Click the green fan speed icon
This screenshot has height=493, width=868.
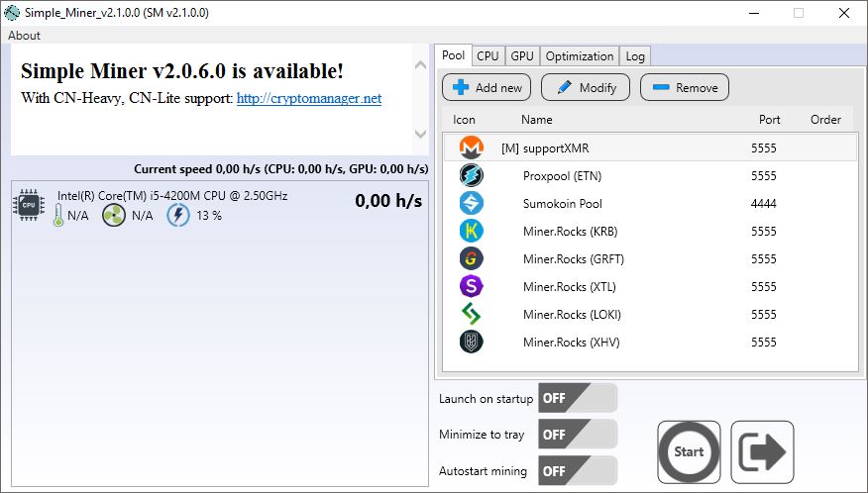(114, 215)
